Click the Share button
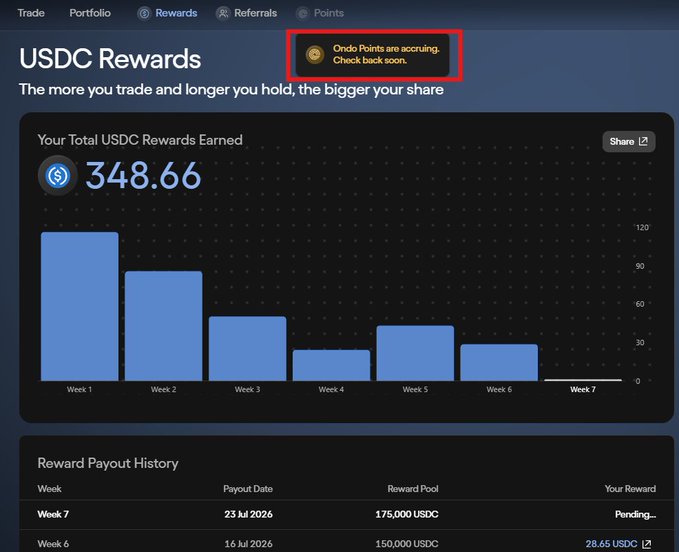 629,142
